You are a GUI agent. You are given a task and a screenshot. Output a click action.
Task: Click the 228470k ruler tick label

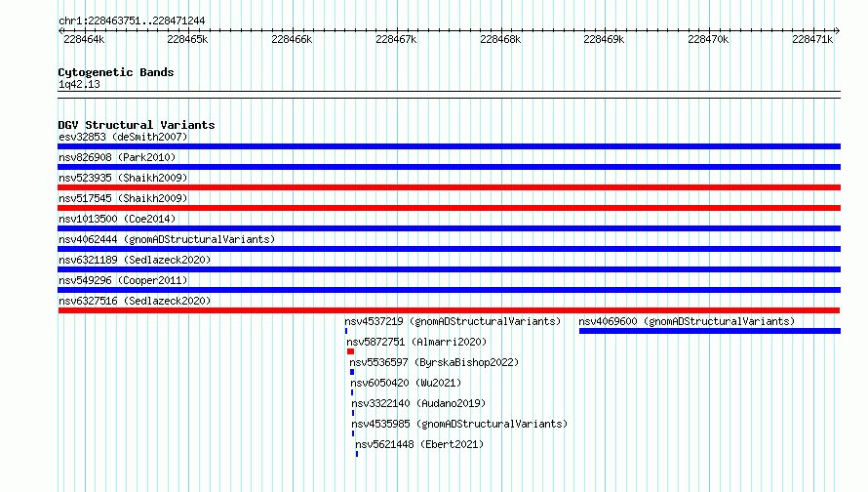click(x=708, y=39)
